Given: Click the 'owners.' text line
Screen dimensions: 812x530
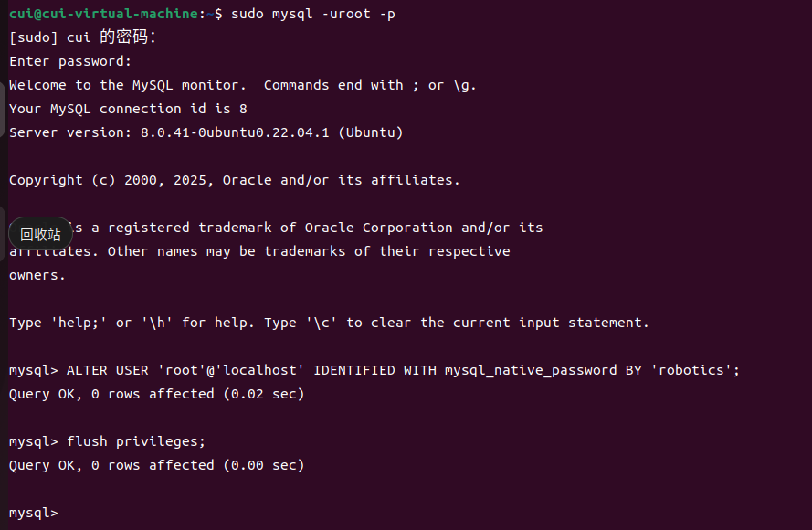Looking at the screenshot, I should (37, 276).
